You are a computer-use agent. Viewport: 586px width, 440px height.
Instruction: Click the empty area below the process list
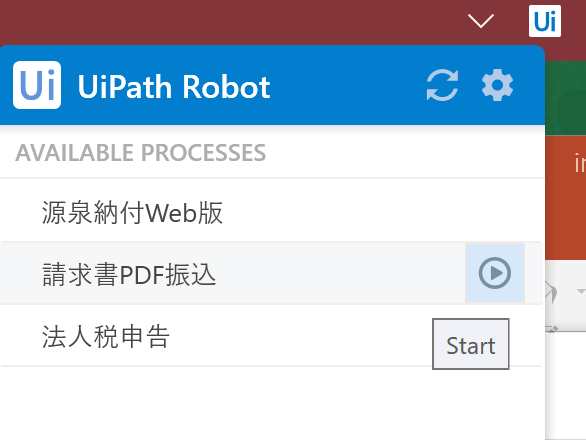pyautogui.click(x=272, y=403)
